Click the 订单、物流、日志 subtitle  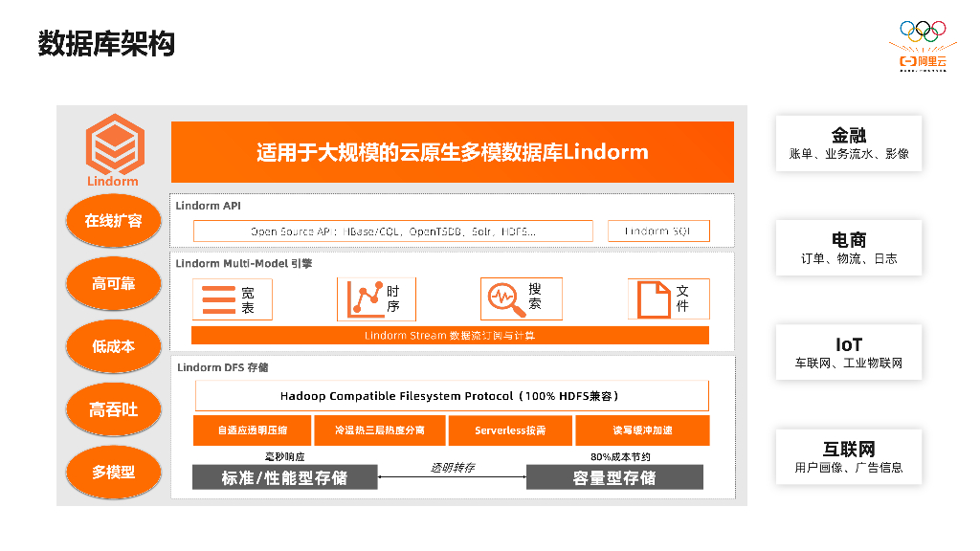tap(849, 258)
